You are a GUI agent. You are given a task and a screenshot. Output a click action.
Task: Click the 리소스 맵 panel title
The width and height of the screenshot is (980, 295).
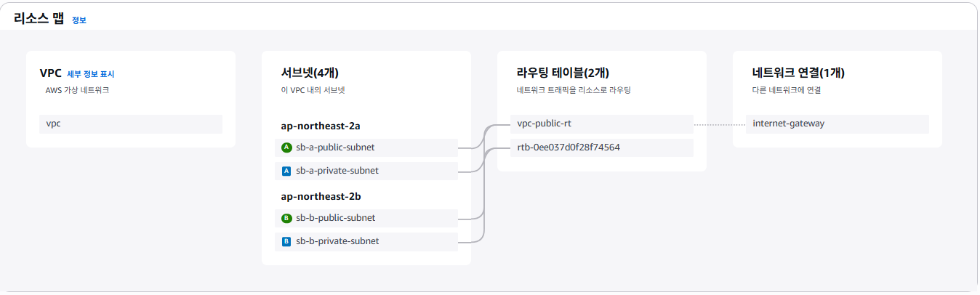pyautogui.click(x=39, y=20)
